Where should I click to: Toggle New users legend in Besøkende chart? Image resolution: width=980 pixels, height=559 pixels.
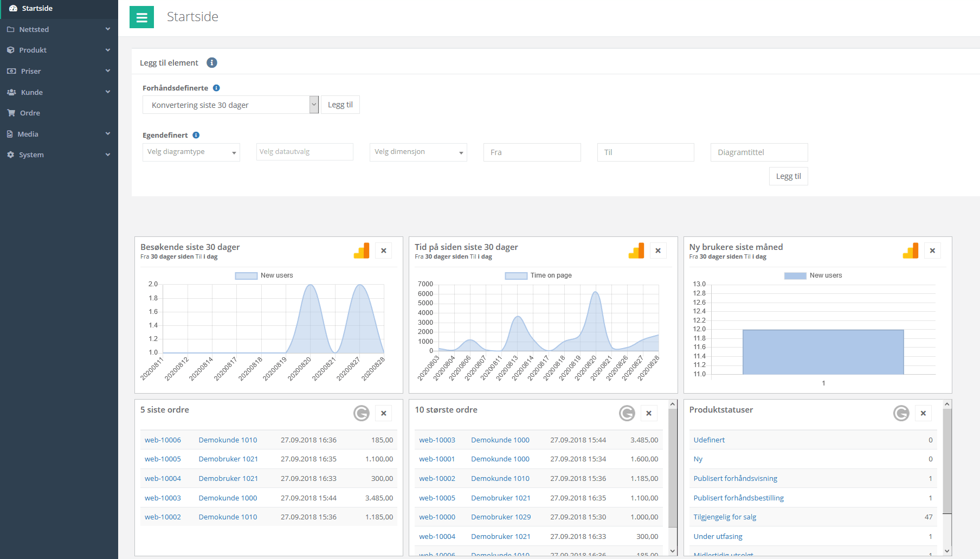click(x=264, y=275)
